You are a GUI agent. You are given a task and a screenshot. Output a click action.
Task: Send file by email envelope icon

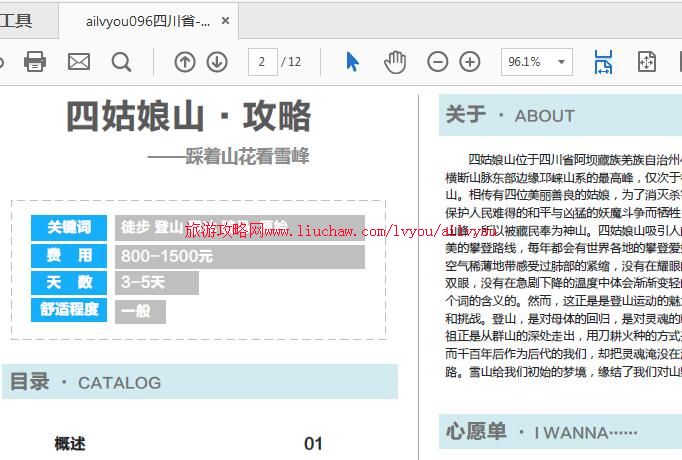(79, 62)
